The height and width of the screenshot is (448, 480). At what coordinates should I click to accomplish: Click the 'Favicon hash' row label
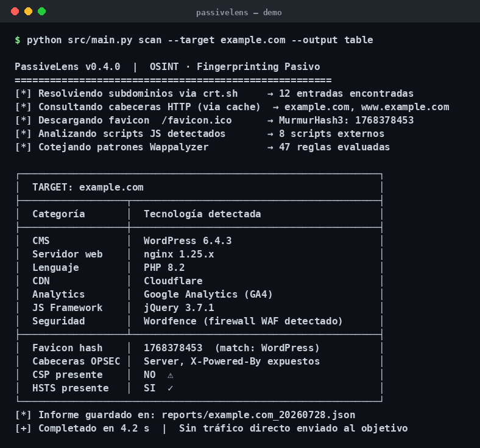[68, 348]
